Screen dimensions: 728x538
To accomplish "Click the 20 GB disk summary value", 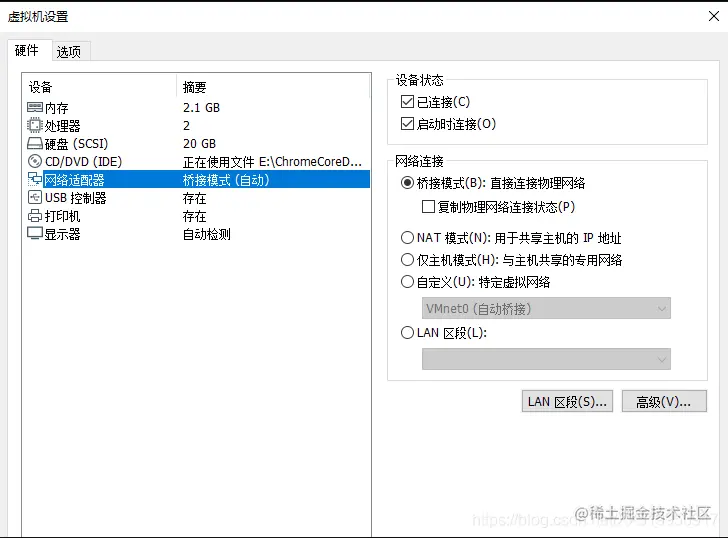I will point(200,144).
